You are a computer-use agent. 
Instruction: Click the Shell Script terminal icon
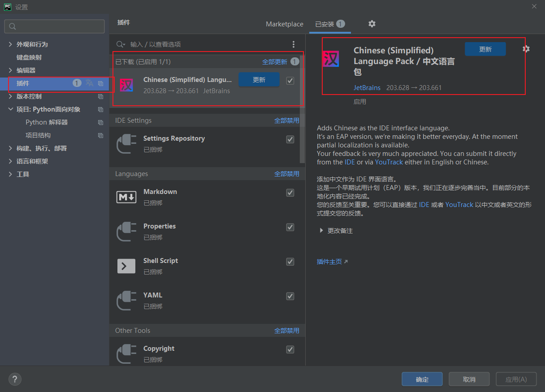pos(126,266)
